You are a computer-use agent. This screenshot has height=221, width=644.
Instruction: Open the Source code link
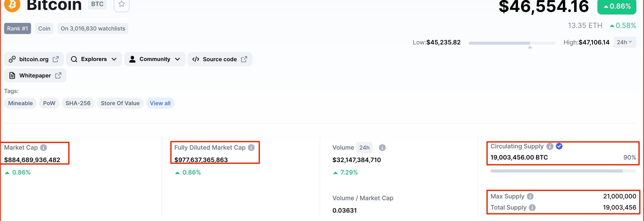[220, 59]
